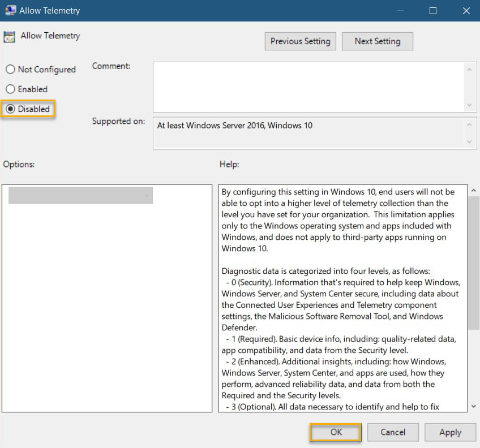This screenshot has height=448, width=480.
Task: Confirm changes with OK
Action: 336,432
